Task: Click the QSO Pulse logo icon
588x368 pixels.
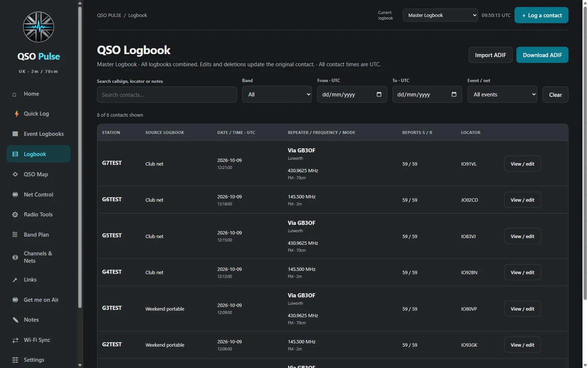Action: pos(38,27)
